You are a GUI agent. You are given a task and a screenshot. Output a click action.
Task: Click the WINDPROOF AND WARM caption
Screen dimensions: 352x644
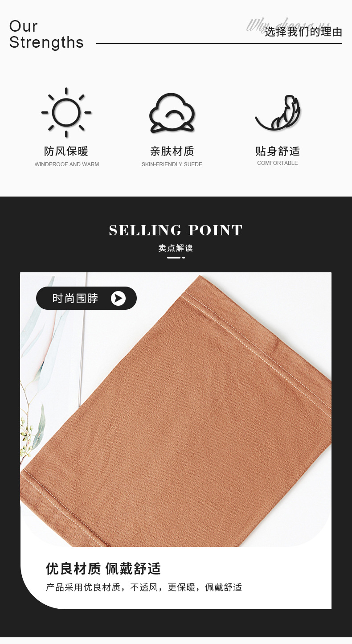point(67,164)
